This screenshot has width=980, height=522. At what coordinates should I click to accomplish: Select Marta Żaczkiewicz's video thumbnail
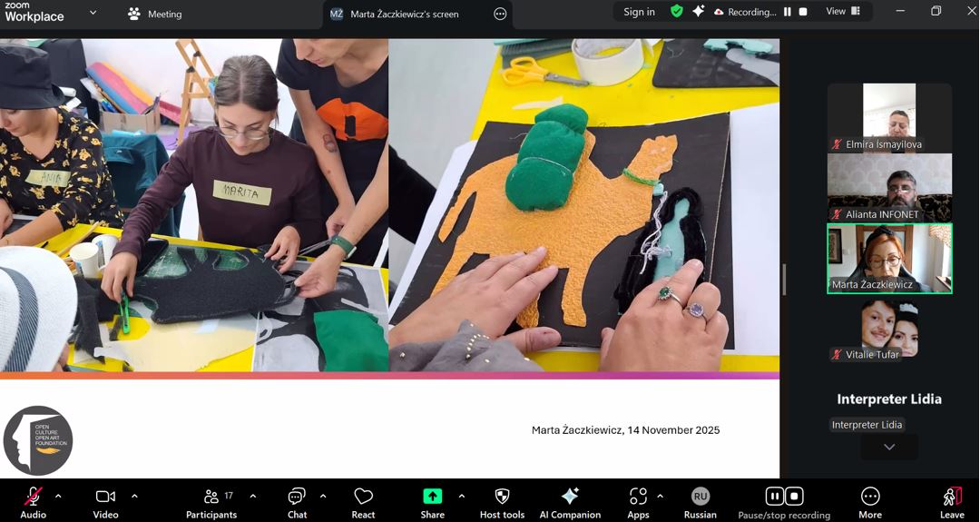point(889,259)
